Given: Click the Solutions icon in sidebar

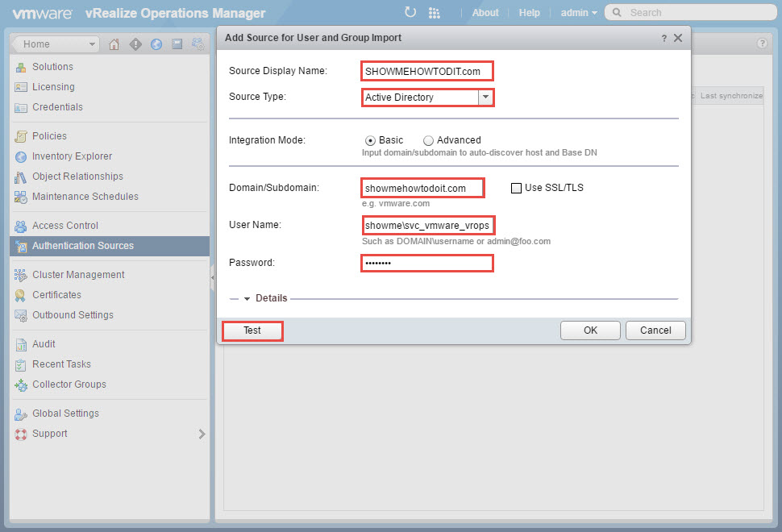Looking at the screenshot, I should 20,67.
